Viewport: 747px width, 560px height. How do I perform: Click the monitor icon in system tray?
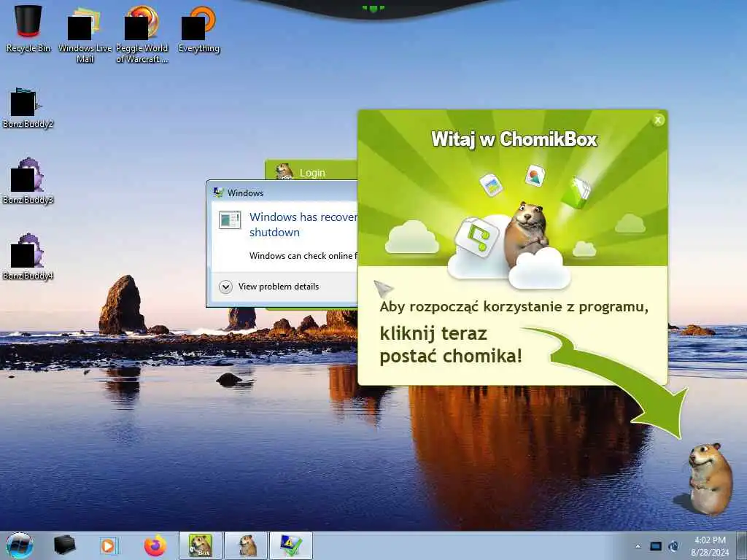pos(656,546)
